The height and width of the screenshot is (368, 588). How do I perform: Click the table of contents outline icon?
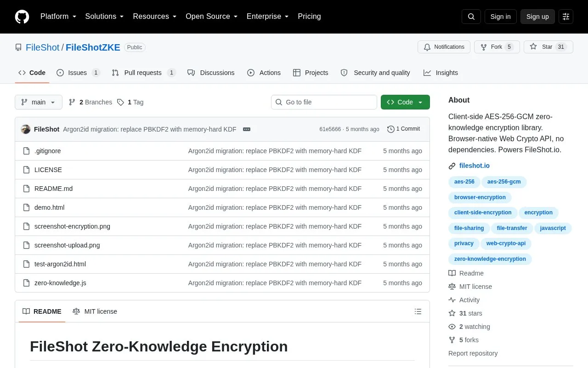(418, 311)
